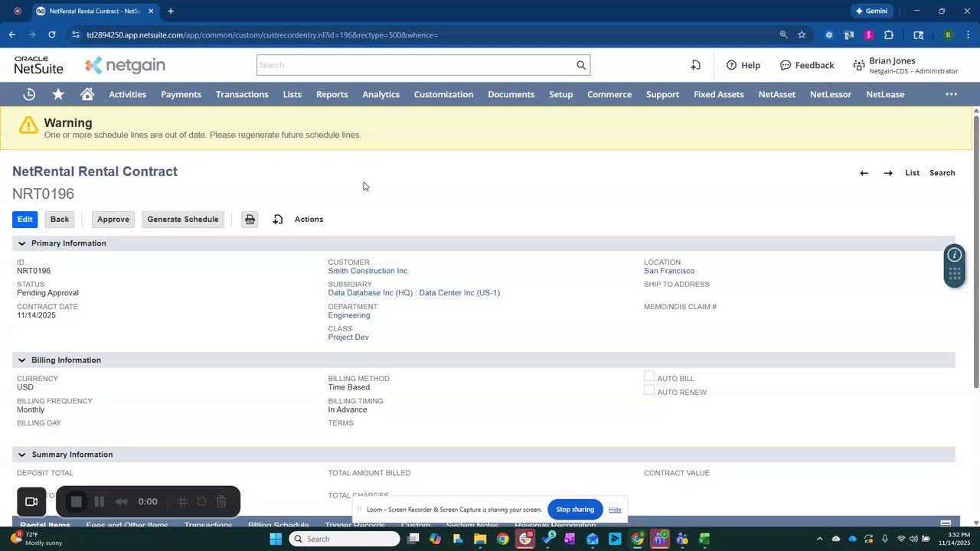Go back in the browser
This screenshot has height=551, width=980.
[x=12, y=34]
